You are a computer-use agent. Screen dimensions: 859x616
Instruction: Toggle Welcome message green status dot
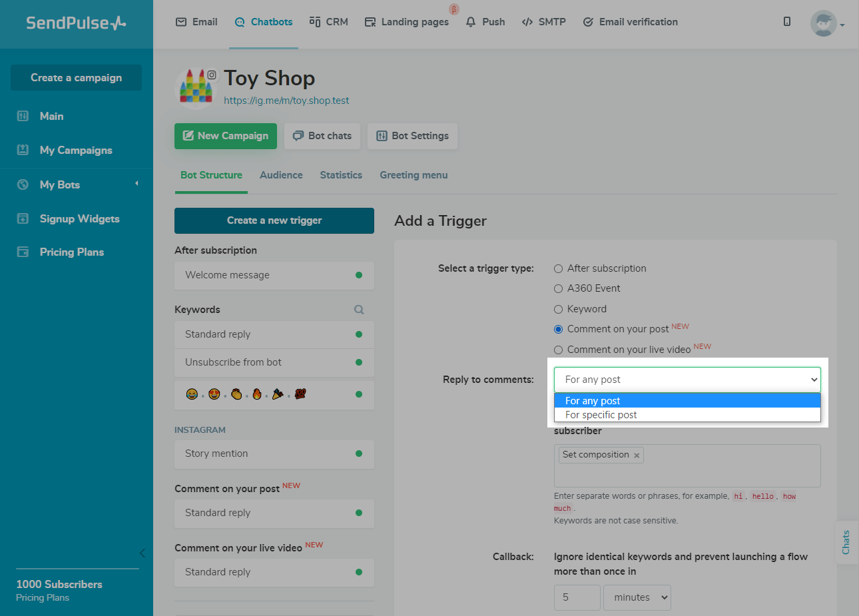pos(359,275)
